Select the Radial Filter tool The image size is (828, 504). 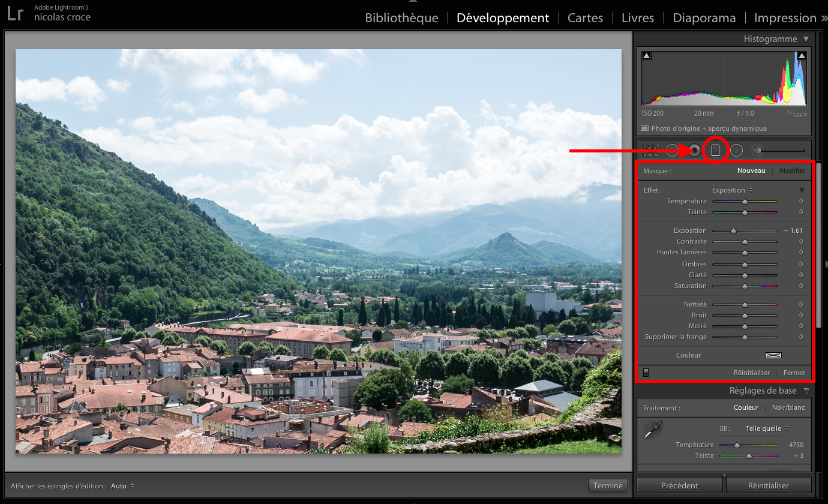[736, 150]
